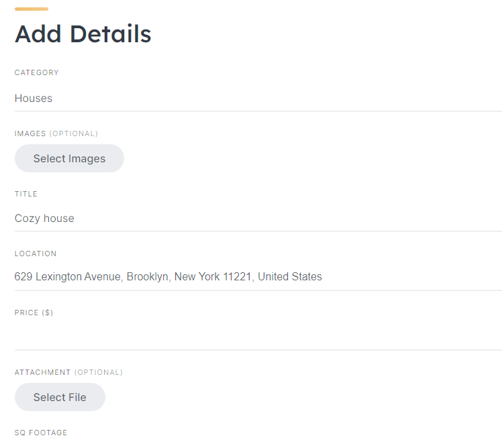The width and height of the screenshot is (502, 448).
Task: Click the yellow accent bar above heading
Action: coord(32,9)
